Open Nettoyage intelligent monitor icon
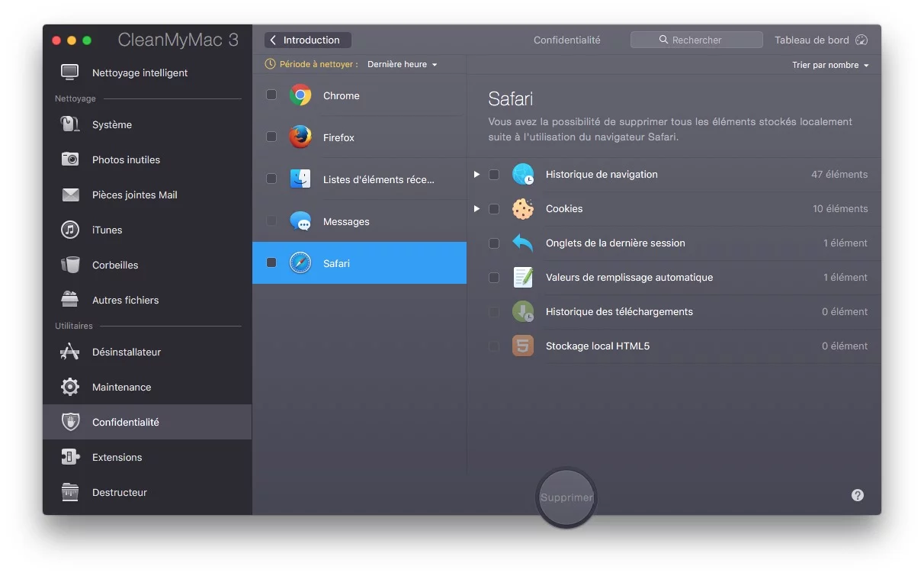This screenshot has height=576, width=924. point(70,72)
